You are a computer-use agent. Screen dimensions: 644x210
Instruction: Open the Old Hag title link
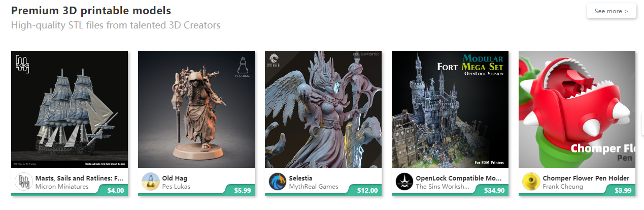(x=175, y=178)
